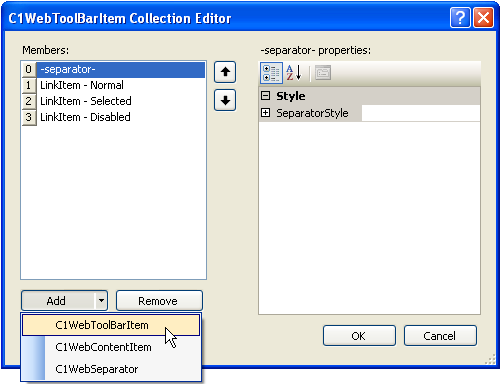
Task: Click index 0 row header in Members
Action: click(x=29, y=69)
